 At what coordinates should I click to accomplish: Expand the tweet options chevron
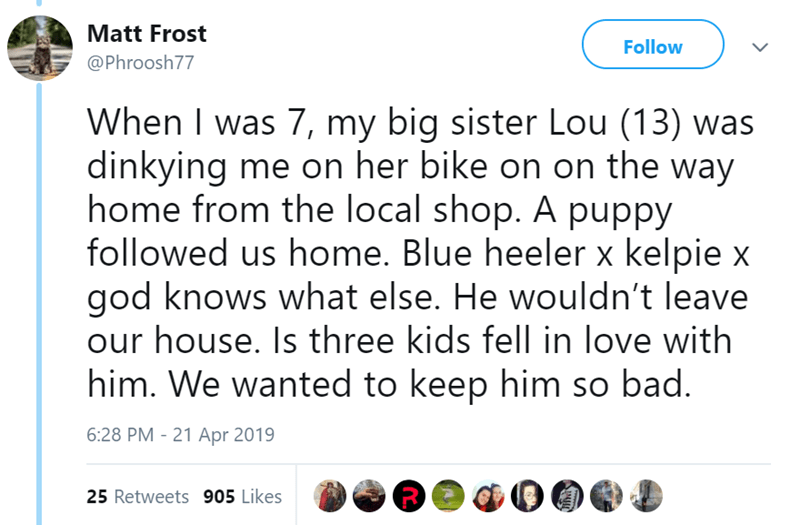tap(760, 47)
